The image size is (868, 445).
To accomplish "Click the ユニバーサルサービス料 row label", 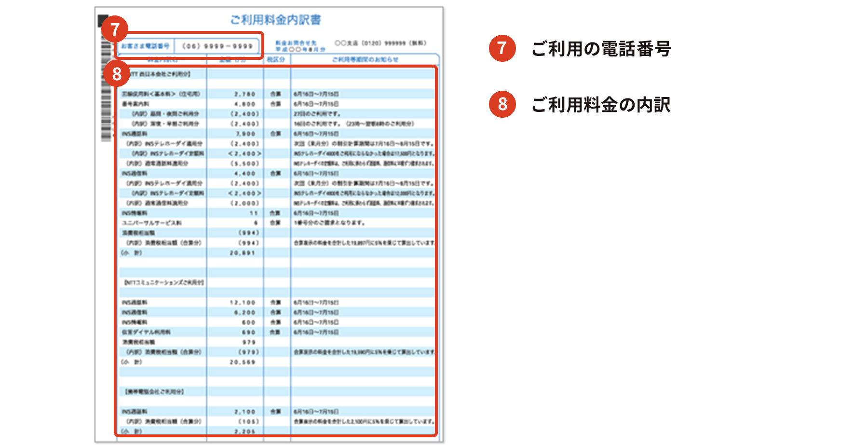I will 152,223.
